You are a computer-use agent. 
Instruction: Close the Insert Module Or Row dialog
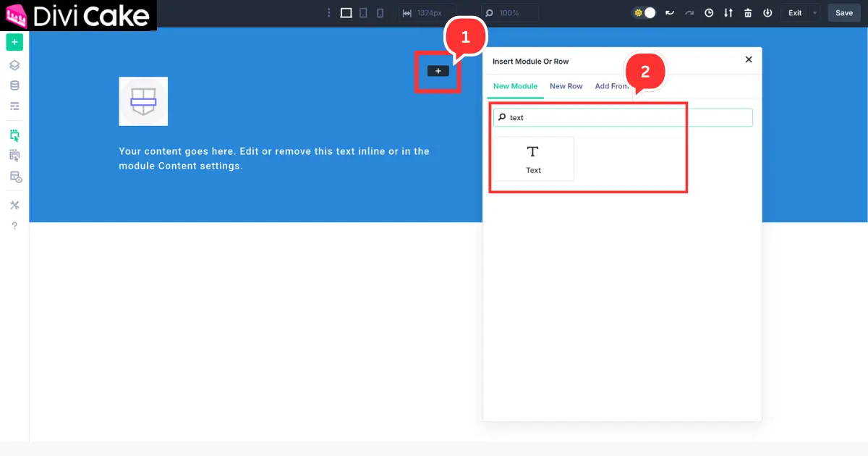(x=749, y=60)
